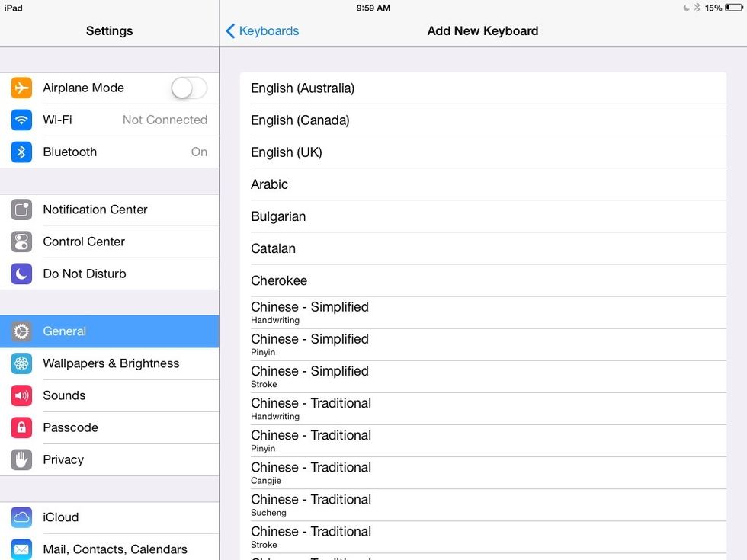
Task: Open Mail, Contacts, Calendars settings
Action: tap(110, 548)
